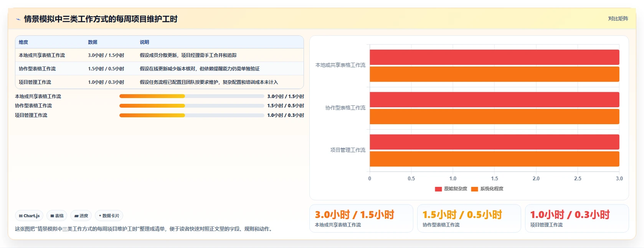Viewport: 644px width, 248px height.
Task: Click the 协作型表格工作流 progress bar
Action: point(192,106)
